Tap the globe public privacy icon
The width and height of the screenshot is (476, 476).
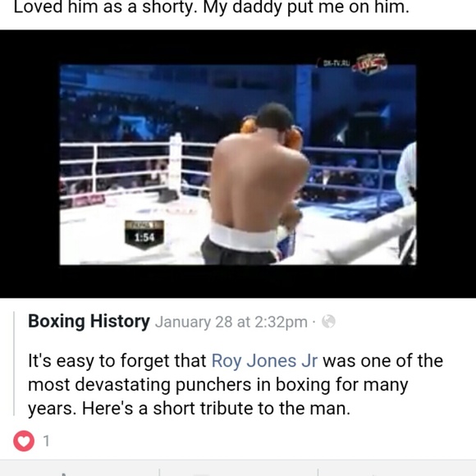[x=328, y=322]
